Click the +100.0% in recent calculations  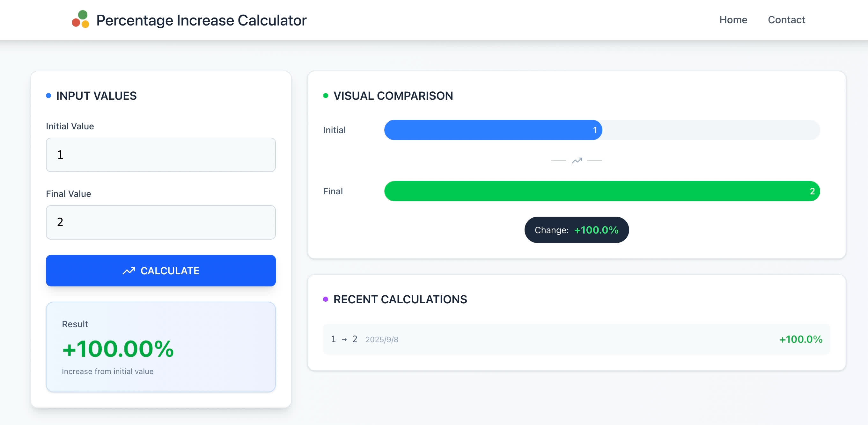coord(801,339)
